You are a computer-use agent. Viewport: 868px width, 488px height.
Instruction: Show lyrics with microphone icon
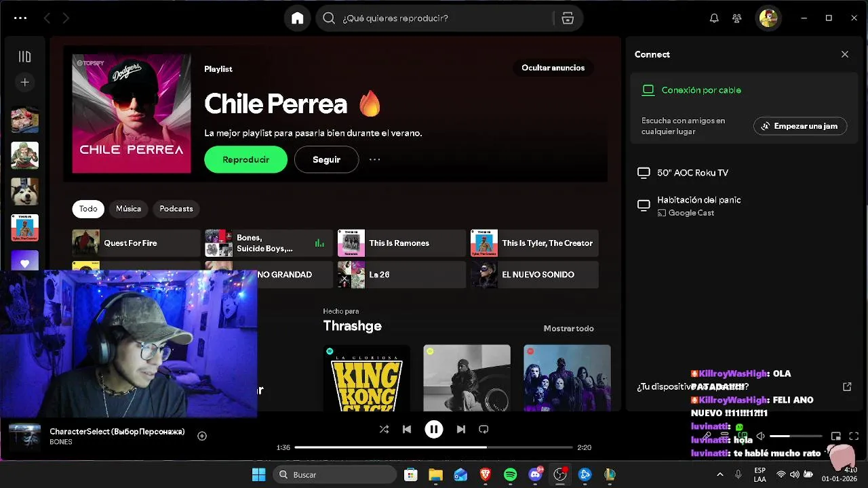point(707,436)
